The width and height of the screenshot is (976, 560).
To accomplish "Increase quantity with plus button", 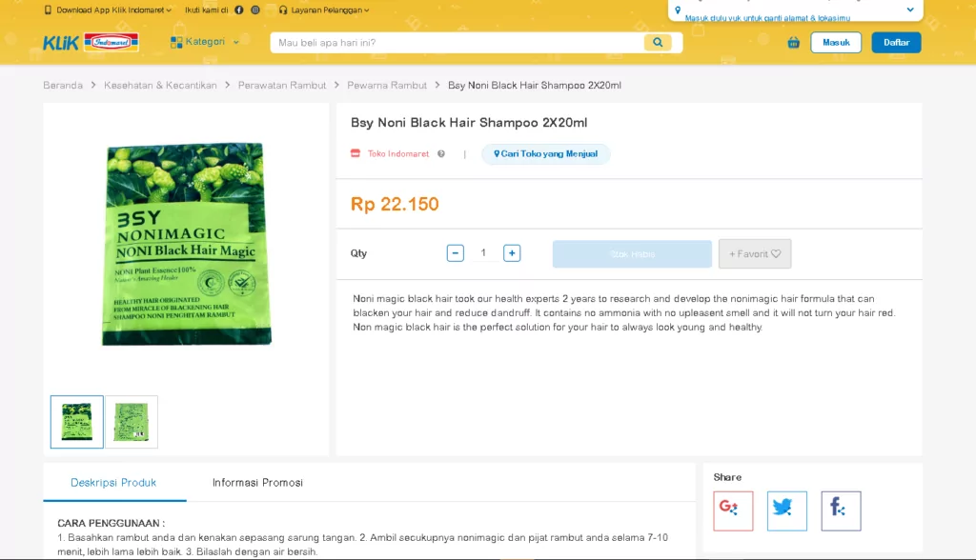I will tap(512, 253).
